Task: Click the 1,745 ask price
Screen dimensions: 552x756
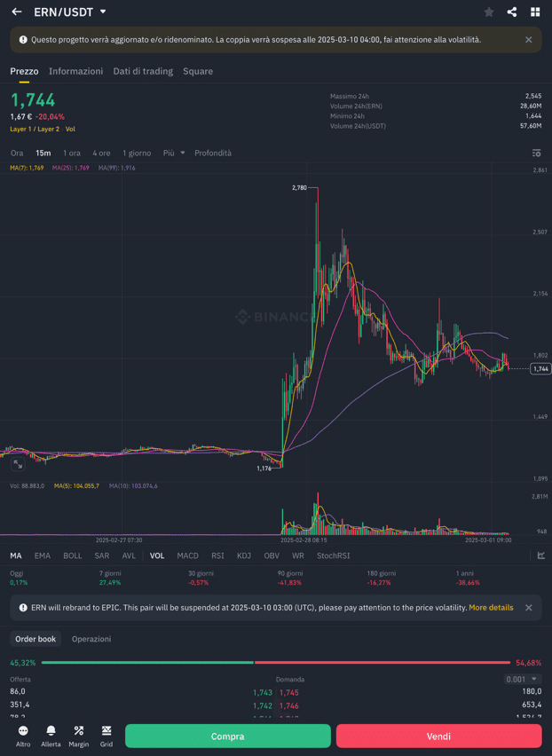Action: coord(288,692)
